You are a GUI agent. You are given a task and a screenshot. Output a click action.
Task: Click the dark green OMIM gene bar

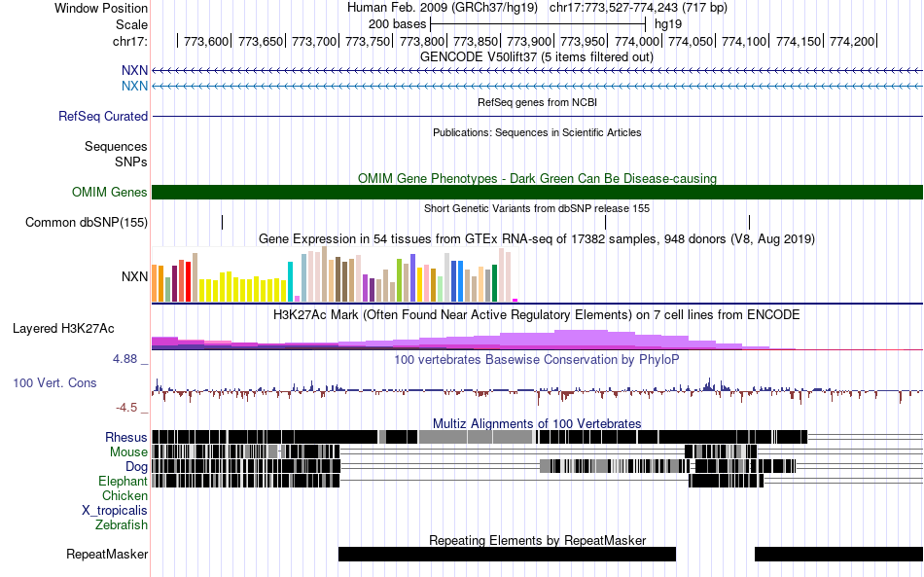pyautogui.click(x=537, y=192)
